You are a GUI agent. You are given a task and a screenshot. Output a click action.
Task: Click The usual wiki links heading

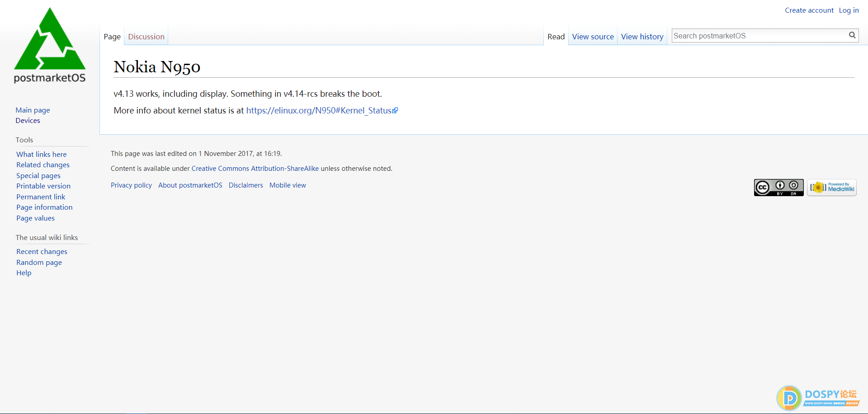coord(47,237)
